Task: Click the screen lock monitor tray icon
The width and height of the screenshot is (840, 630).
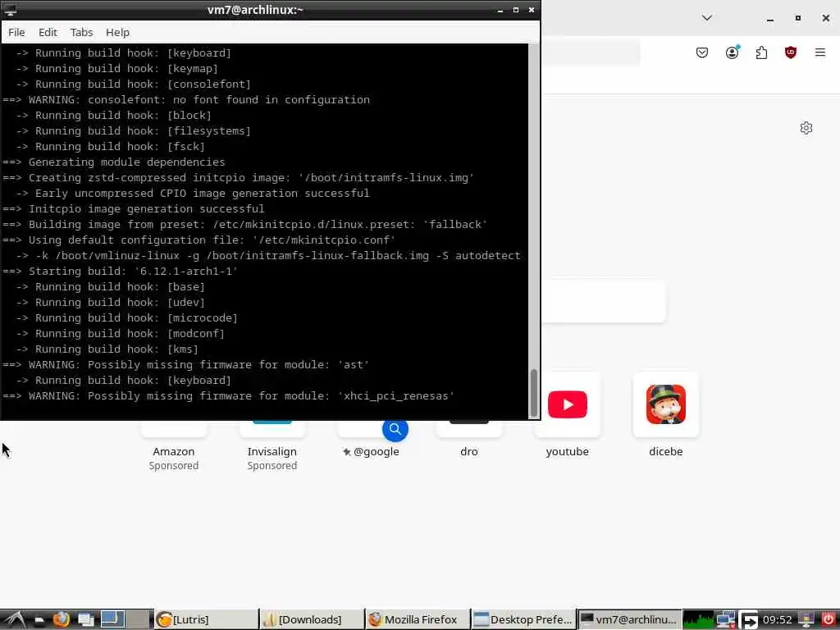Action: click(x=806, y=620)
